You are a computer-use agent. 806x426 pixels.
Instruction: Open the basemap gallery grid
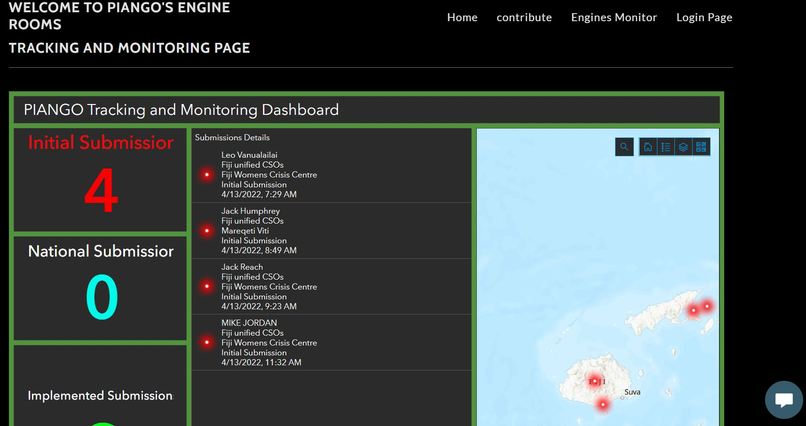pyautogui.click(x=701, y=147)
